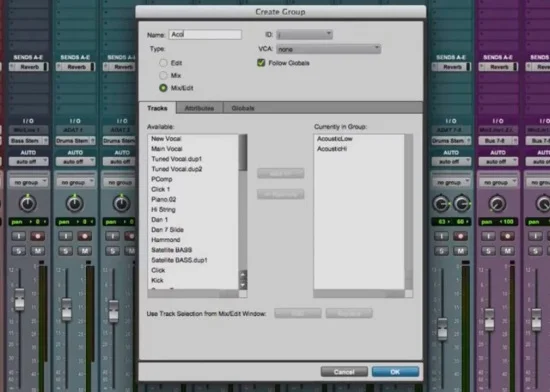Toggle input monitoring on ADAT 1 track
This screenshot has height=392, width=550.
(x=66, y=236)
